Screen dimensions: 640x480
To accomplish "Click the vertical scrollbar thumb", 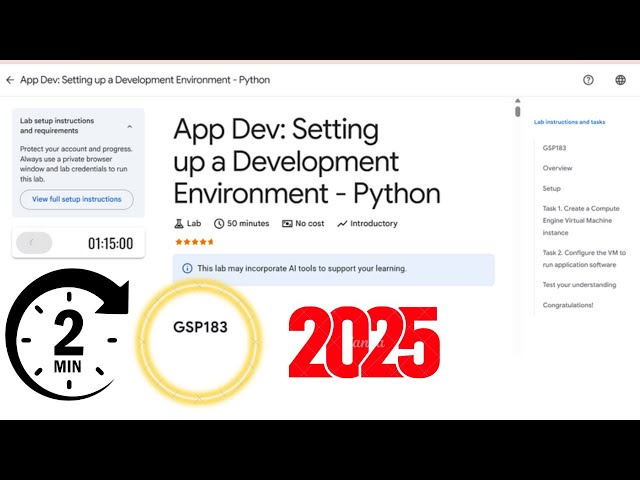I will 518,111.
